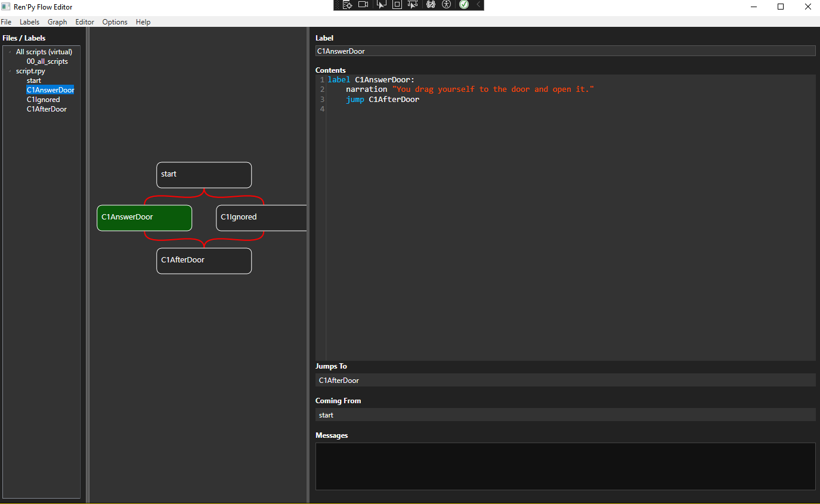
Task: Click the curly braces checkmark icon
Action: 431,5
